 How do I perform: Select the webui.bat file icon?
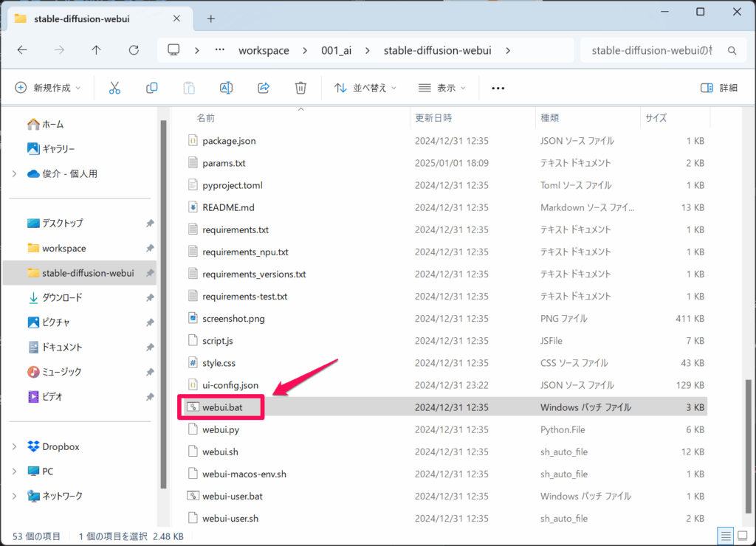tap(193, 407)
